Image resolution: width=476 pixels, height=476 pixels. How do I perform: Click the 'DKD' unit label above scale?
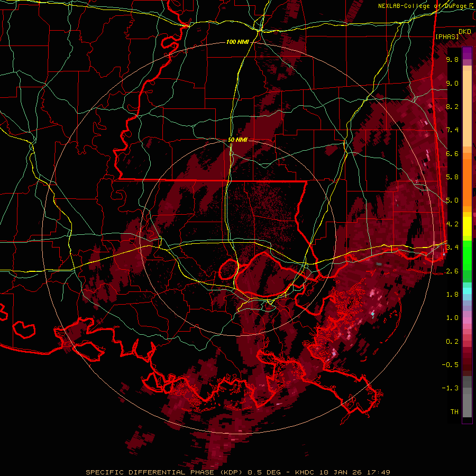click(x=465, y=32)
